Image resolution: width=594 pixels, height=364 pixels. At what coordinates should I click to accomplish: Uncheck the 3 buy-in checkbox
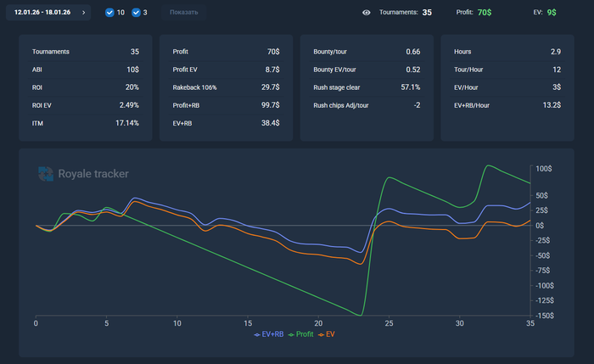[x=136, y=13]
